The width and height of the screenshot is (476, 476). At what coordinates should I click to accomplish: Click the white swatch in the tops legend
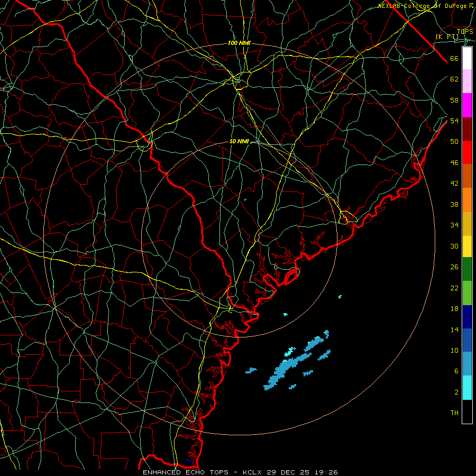tap(467, 58)
